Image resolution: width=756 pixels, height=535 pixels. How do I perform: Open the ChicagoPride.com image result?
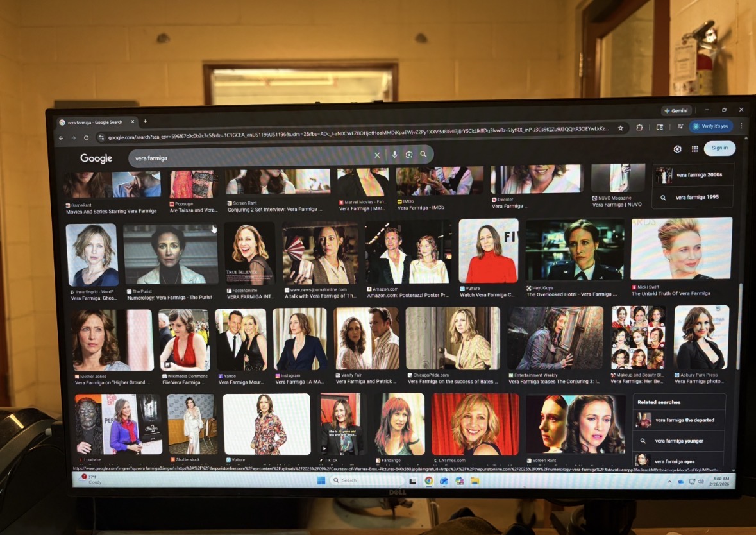point(453,338)
